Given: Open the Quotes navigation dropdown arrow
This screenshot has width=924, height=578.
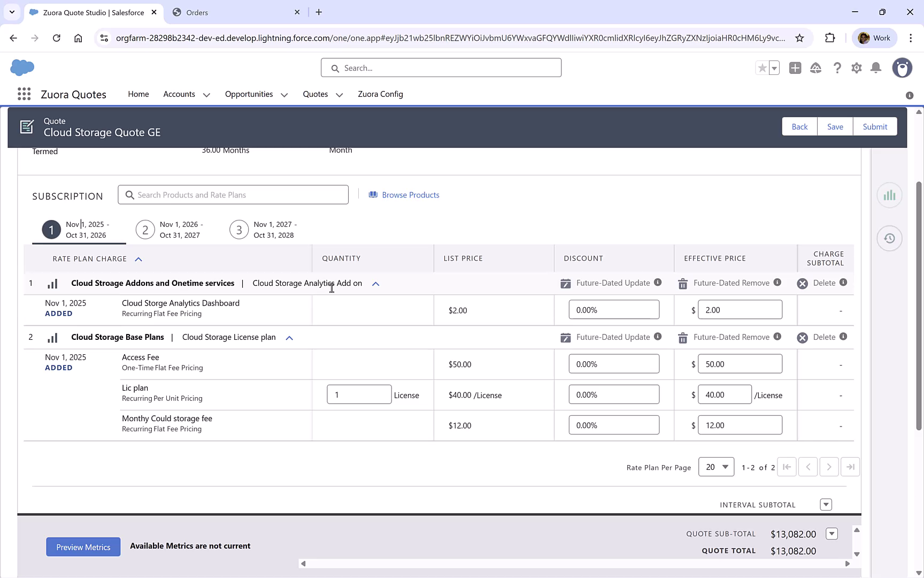Looking at the screenshot, I should tap(338, 94).
